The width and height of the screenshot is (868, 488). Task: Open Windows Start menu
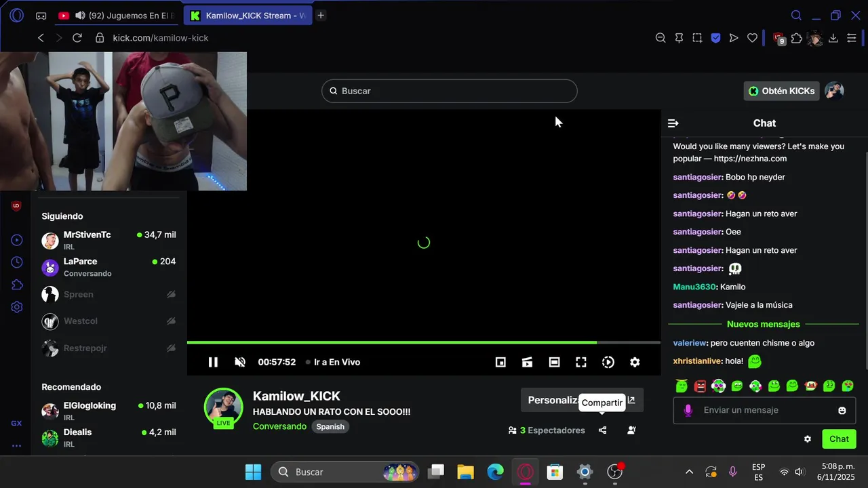[x=253, y=472]
